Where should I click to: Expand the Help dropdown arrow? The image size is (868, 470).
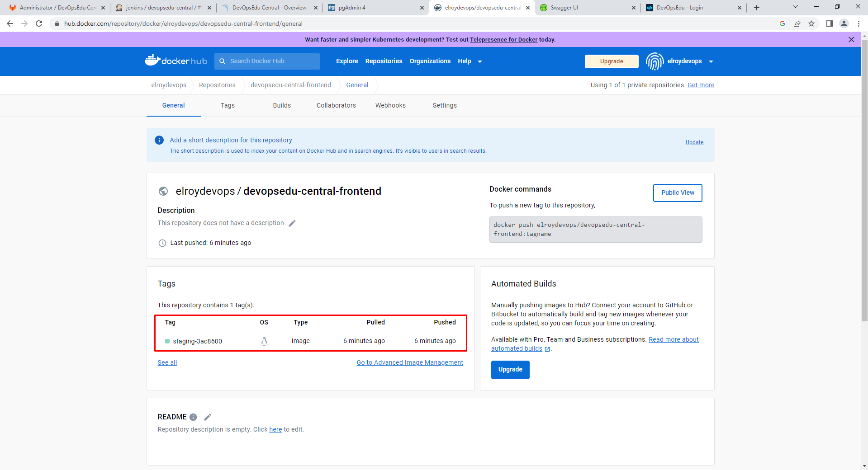(x=480, y=61)
